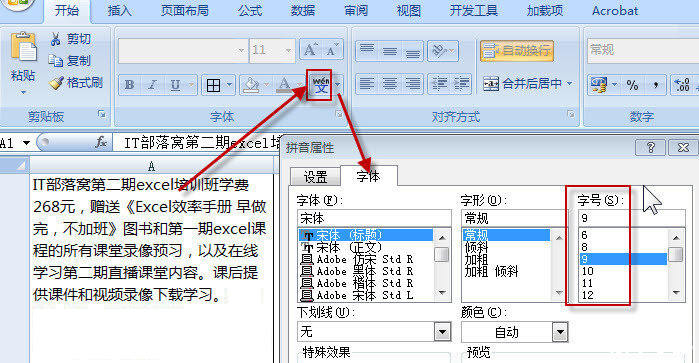Viewport: 699px width, 363px height.
Task: Click the font size (字号) input field
Action: pyautogui.click(x=631, y=218)
